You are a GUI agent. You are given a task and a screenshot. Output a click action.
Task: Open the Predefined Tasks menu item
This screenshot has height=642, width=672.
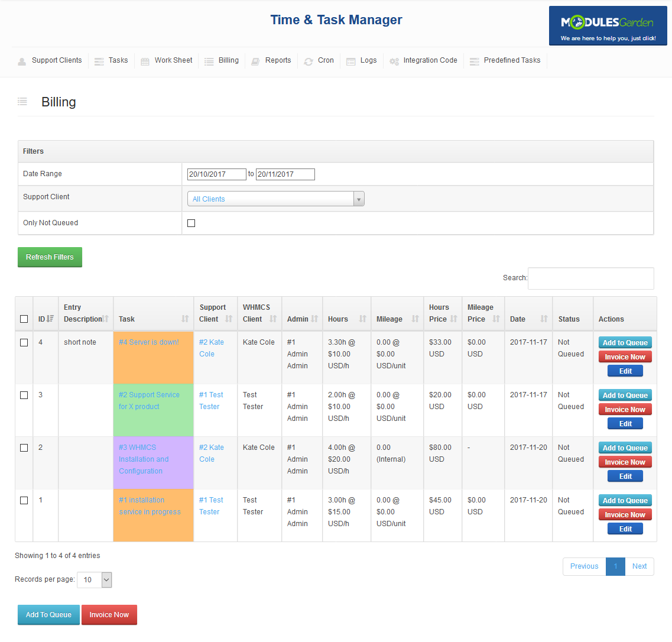(512, 60)
